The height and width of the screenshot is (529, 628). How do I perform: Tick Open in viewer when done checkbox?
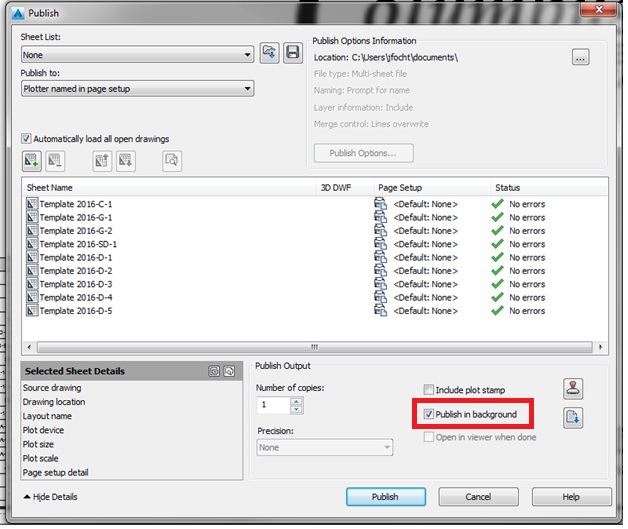(429, 437)
